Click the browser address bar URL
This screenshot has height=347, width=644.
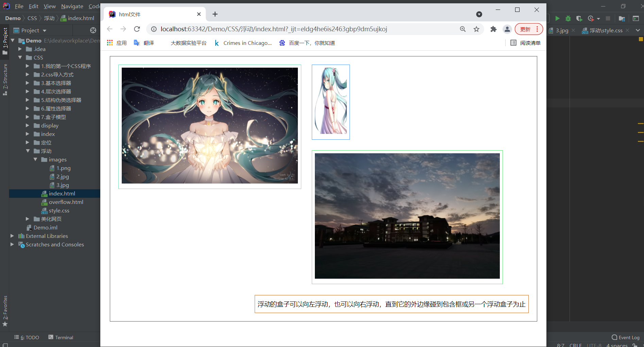click(x=274, y=29)
